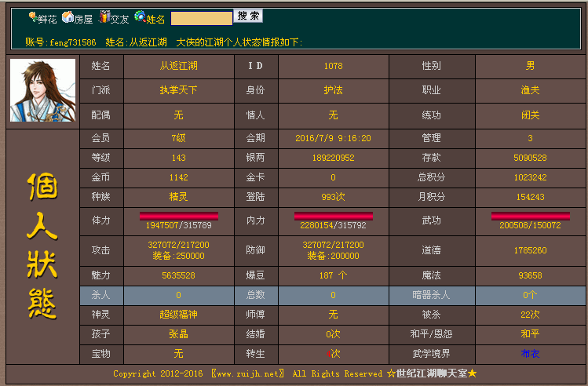
Task: Open the www.zuijh.net footer link
Action: pyautogui.click(x=248, y=373)
